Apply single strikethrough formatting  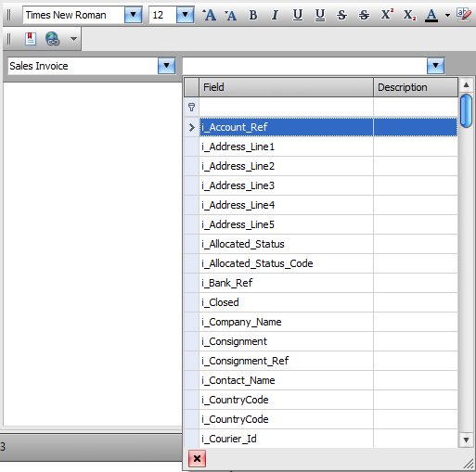pyautogui.click(x=341, y=15)
